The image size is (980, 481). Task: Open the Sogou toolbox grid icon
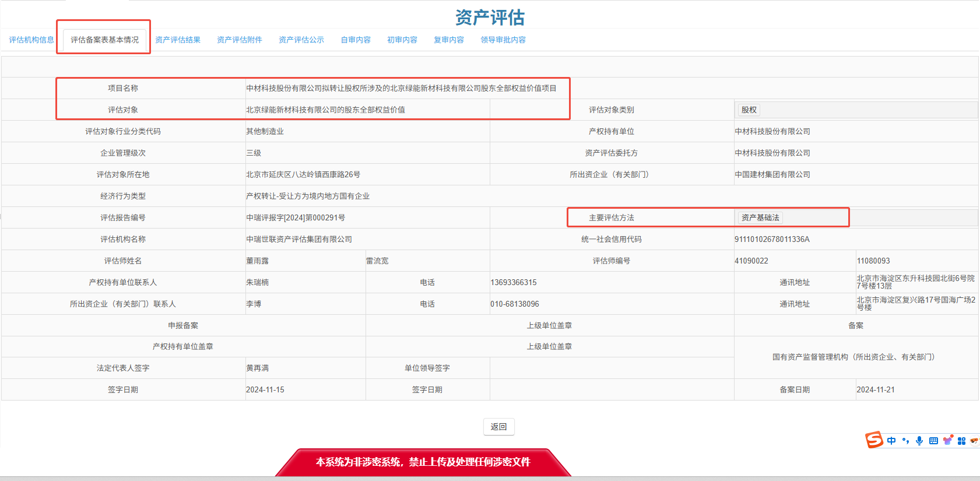click(x=961, y=441)
